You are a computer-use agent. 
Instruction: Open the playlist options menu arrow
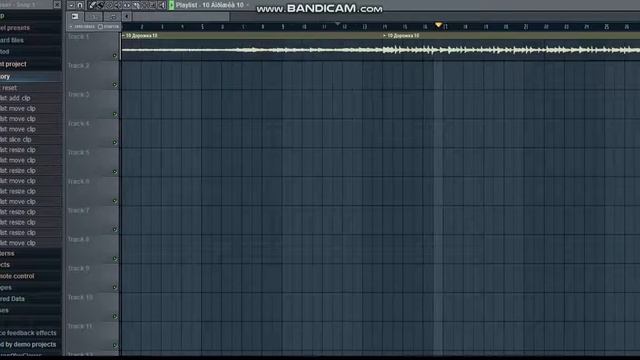71,5
